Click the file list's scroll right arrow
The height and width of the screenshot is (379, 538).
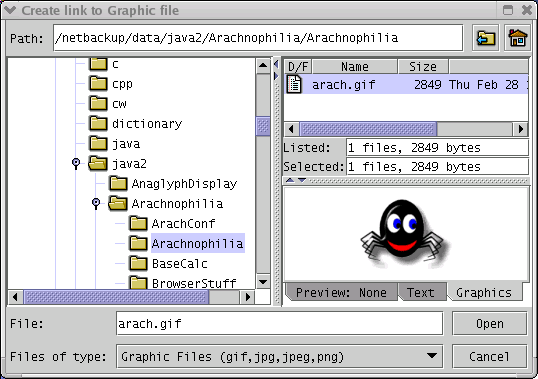click(521, 129)
